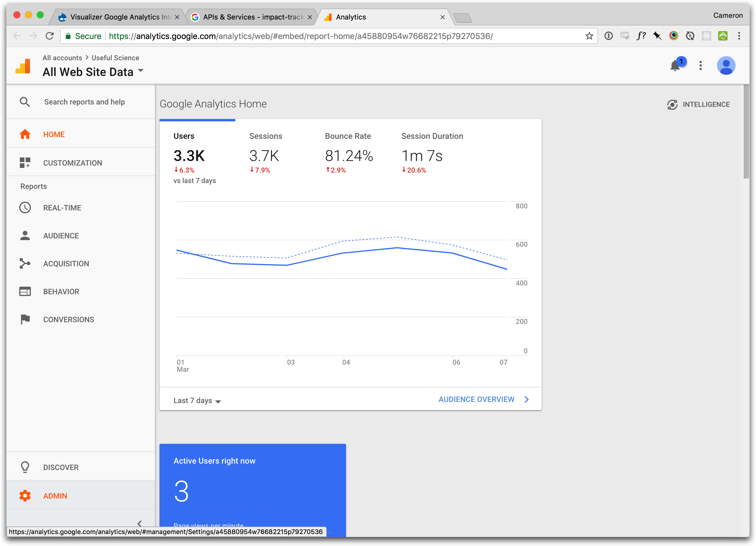Open Real-Time reports clock icon
This screenshot has width=756, height=546.
click(25, 208)
